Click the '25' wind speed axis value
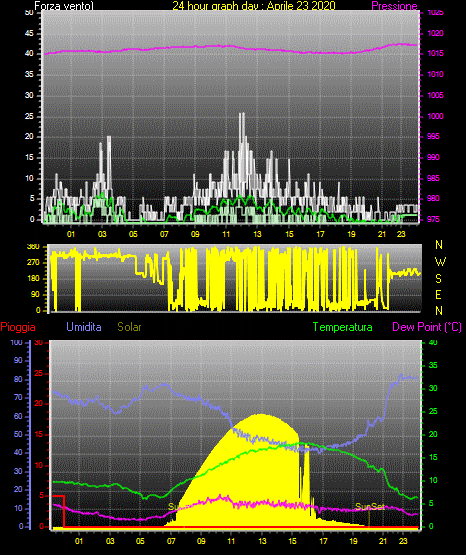 [x=29, y=116]
